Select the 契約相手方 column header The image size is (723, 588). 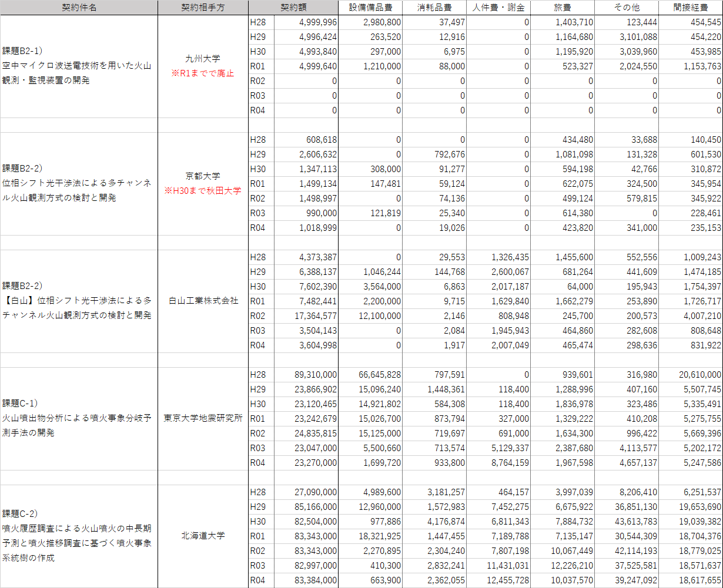pyautogui.click(x=203, y=8)
